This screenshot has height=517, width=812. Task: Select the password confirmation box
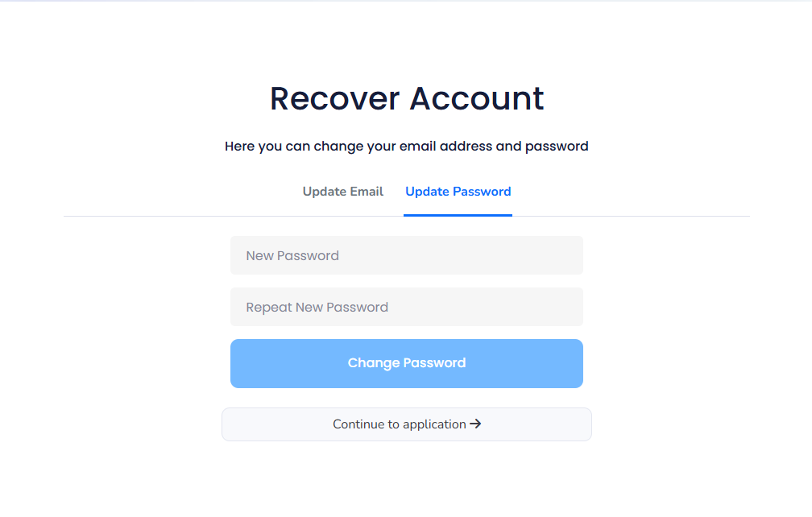pos(407,307)
